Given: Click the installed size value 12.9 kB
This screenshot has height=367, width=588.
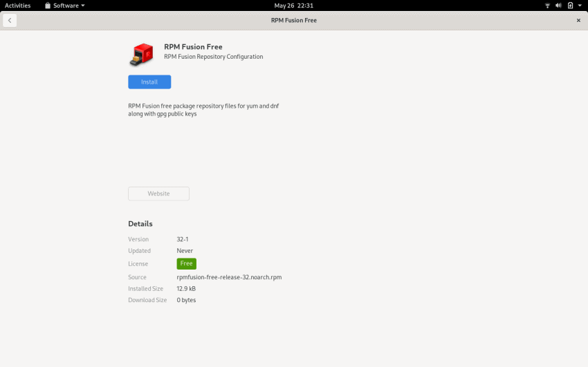Looking at the screenshot, I should (186, 288).
